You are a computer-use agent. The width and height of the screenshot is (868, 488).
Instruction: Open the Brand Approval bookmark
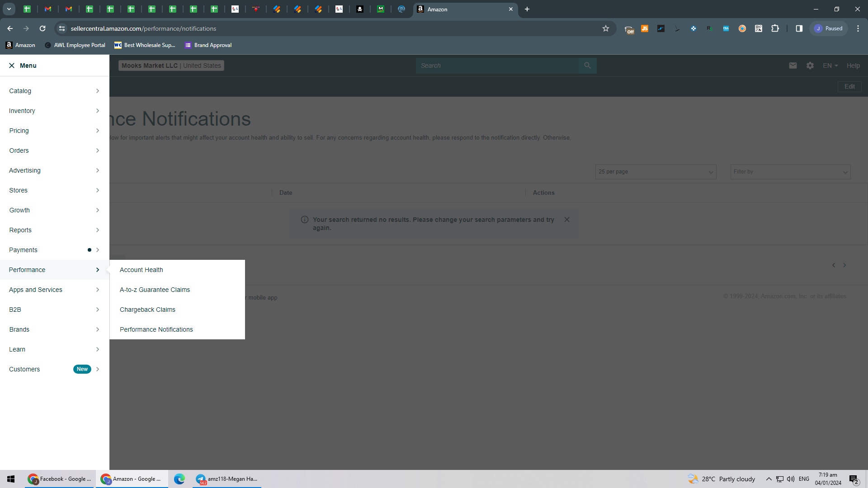point(208,45)
